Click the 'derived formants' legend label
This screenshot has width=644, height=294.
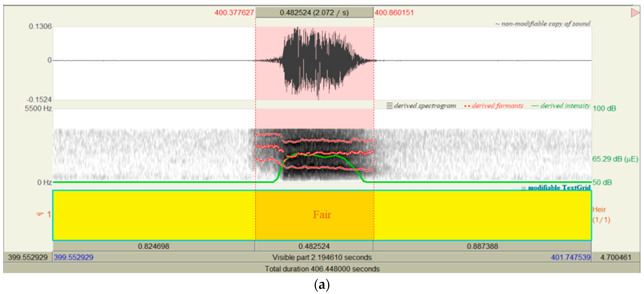tap(497, 106)
